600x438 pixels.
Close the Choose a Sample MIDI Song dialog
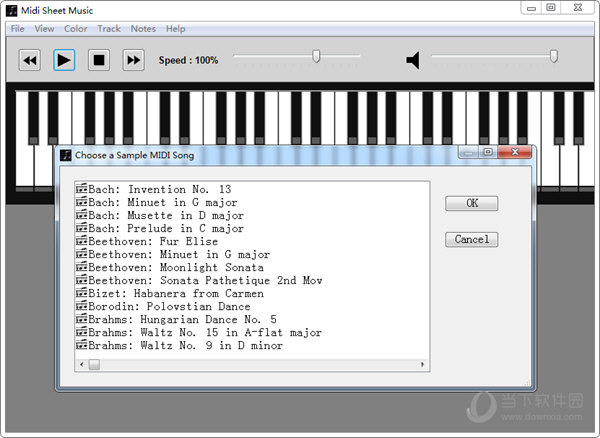pos(515,152)
